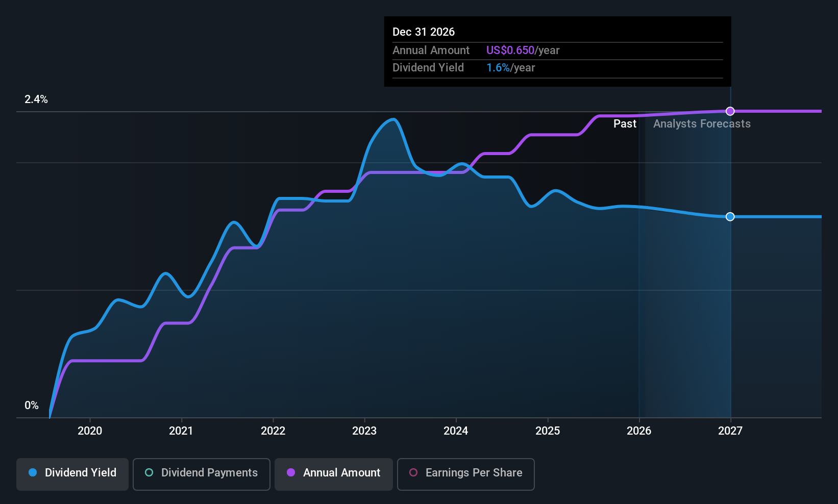Click the tooltip Annual Amount row label
Viewport: 838px width, 504px height.
[x=431, y=50]
